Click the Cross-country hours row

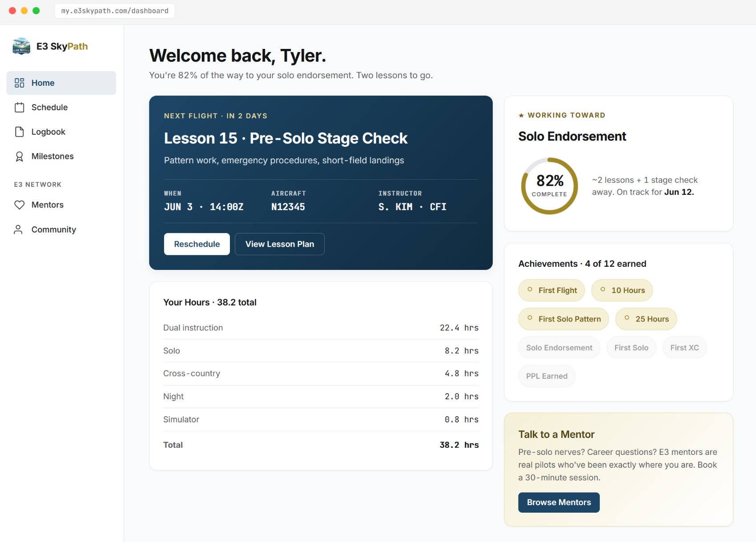(321, 373)
